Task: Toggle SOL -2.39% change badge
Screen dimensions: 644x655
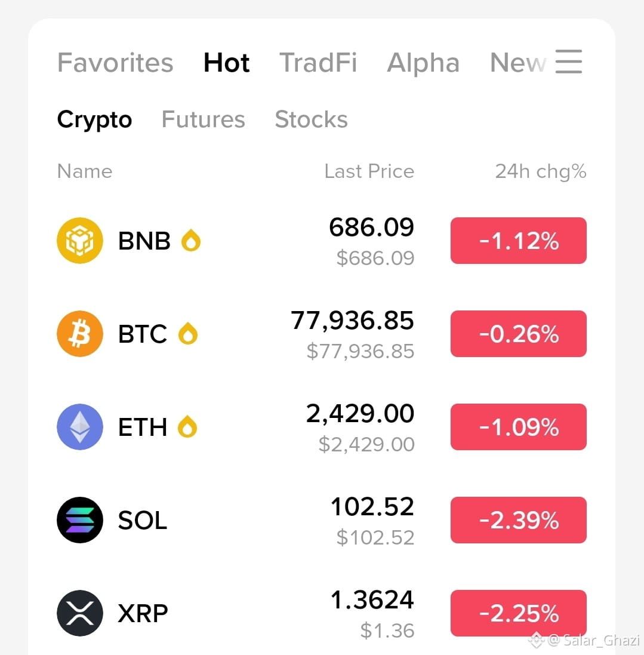Action: pos(518,520)
